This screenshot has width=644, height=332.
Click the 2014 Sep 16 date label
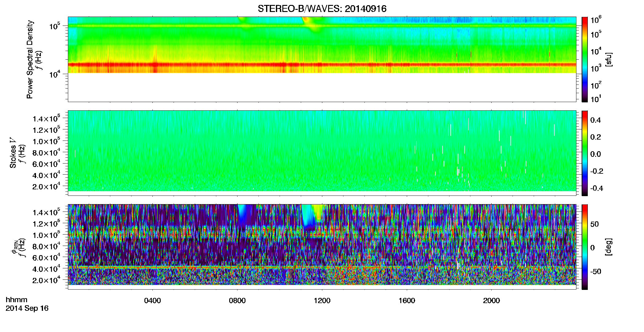[x=27, y=308]
